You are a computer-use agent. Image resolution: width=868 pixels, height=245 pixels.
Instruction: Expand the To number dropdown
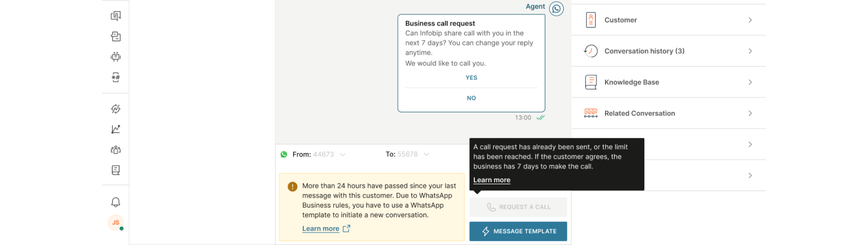tap(426, 154)
